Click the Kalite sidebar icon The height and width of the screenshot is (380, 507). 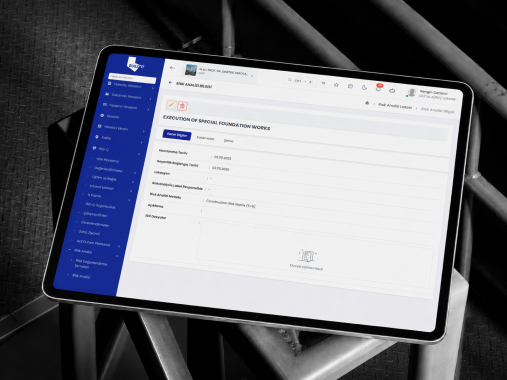click(97, 137)
